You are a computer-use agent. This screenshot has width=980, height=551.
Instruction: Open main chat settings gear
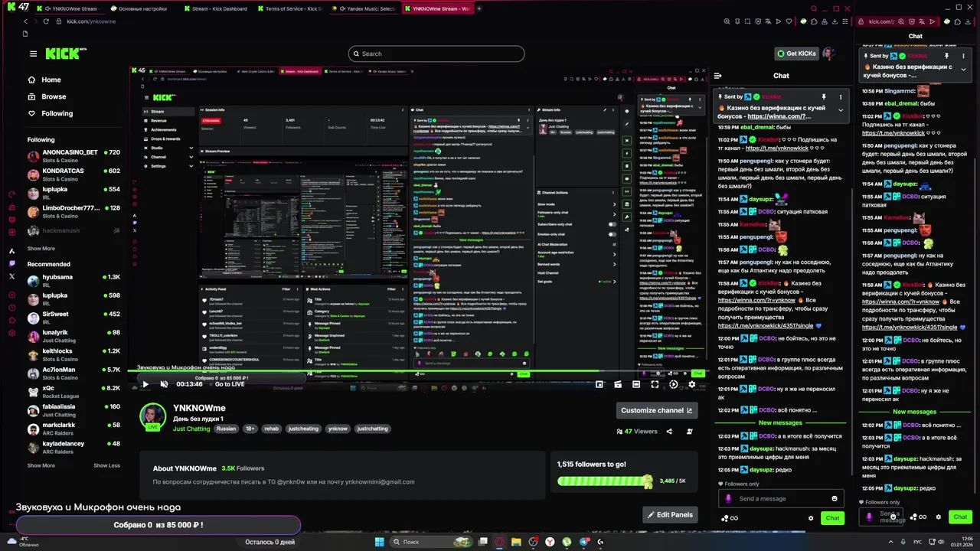[811, 518]
